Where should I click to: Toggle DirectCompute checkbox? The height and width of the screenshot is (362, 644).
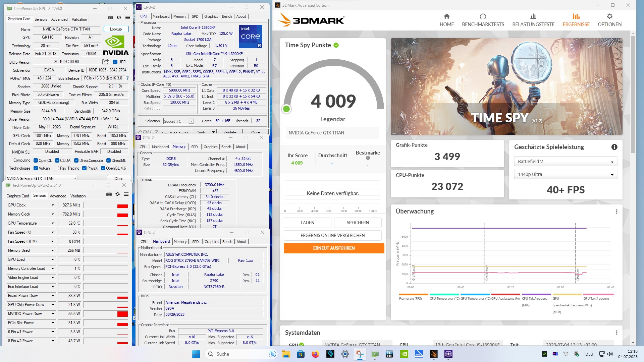[x=76, y=161]
